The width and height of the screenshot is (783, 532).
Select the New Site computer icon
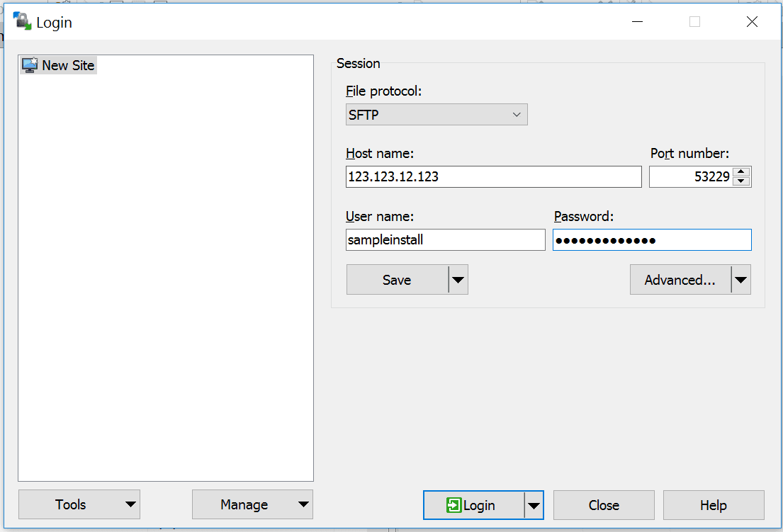(x=29, y=65)
